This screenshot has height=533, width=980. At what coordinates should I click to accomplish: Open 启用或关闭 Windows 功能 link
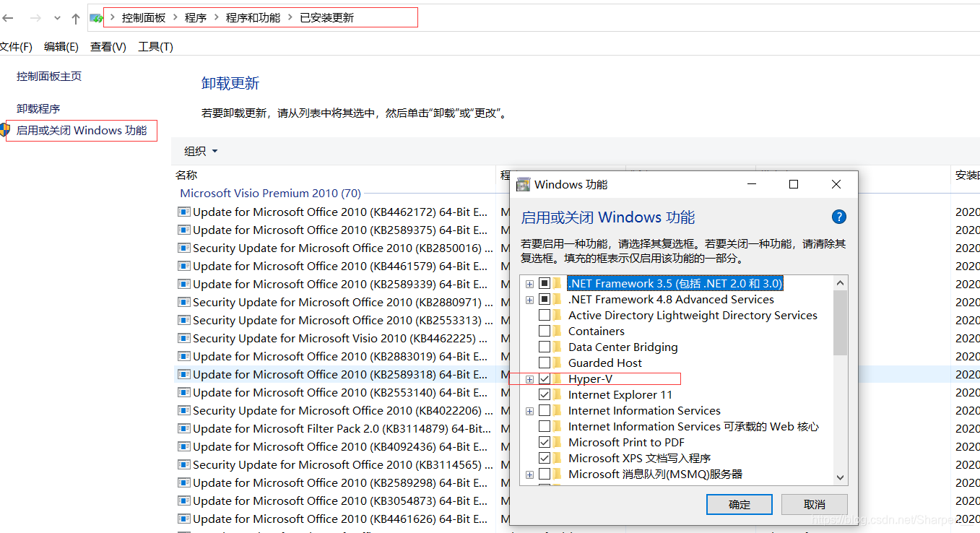(82, 130)
